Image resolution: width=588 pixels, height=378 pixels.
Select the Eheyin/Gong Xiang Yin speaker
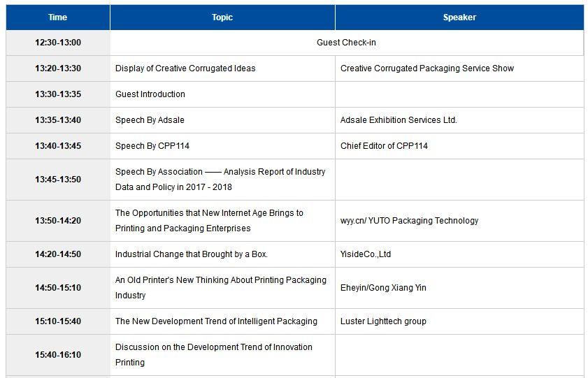coord(383,288)
